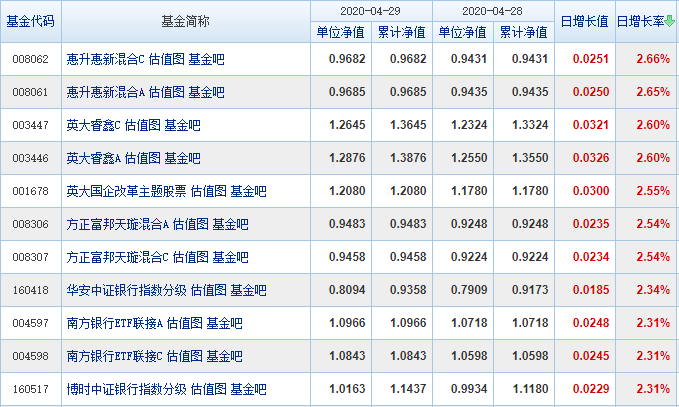Click growth rate value 2.66%
The height and width of the screenshot is (407, 679).
click(653, 59)
